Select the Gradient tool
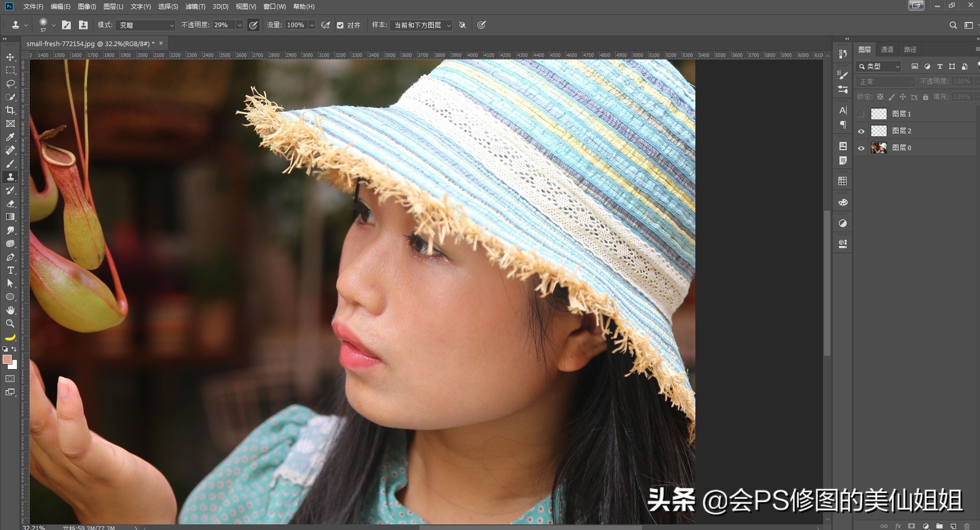 pos(10,216)
